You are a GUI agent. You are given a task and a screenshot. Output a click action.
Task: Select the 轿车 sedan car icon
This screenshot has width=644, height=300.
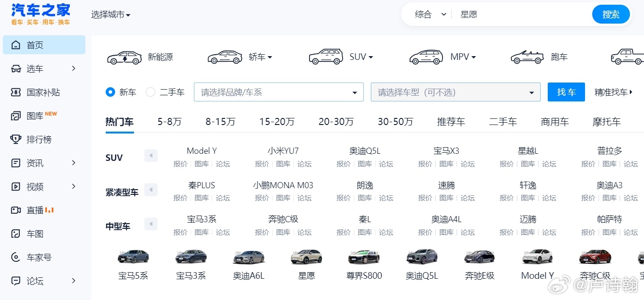point(225,57)
